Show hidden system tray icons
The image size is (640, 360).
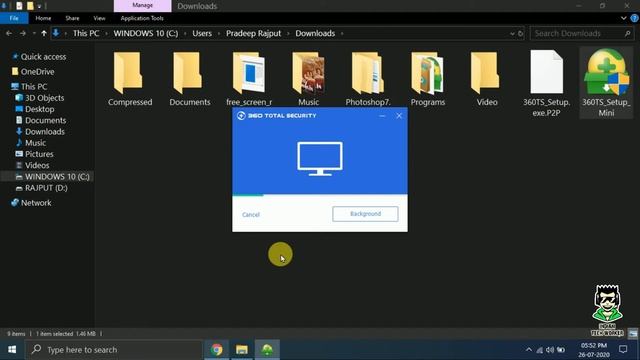point(529,350)
